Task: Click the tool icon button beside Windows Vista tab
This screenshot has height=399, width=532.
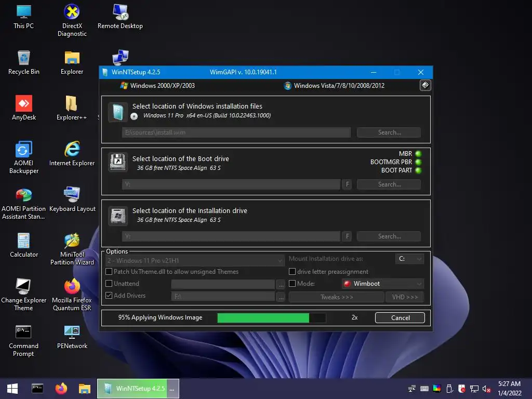Action: coord(425,85)
